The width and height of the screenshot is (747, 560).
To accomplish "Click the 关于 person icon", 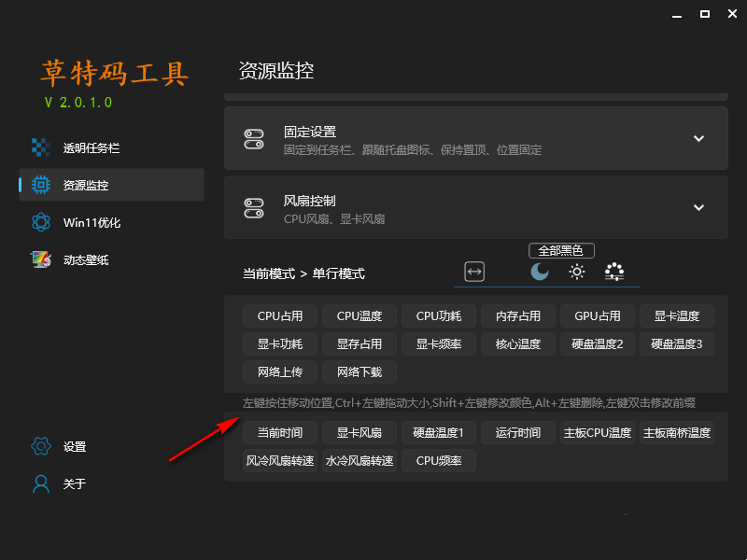I will tap(40, 483).
